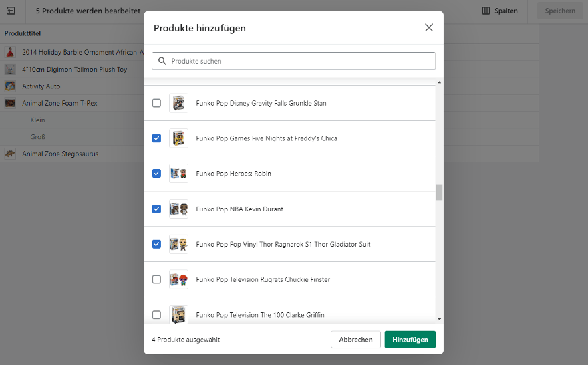Select the 'Funko Pop Heroes: Robin' product title
This screenshot has width=588, height=365.
click(233, 174)
